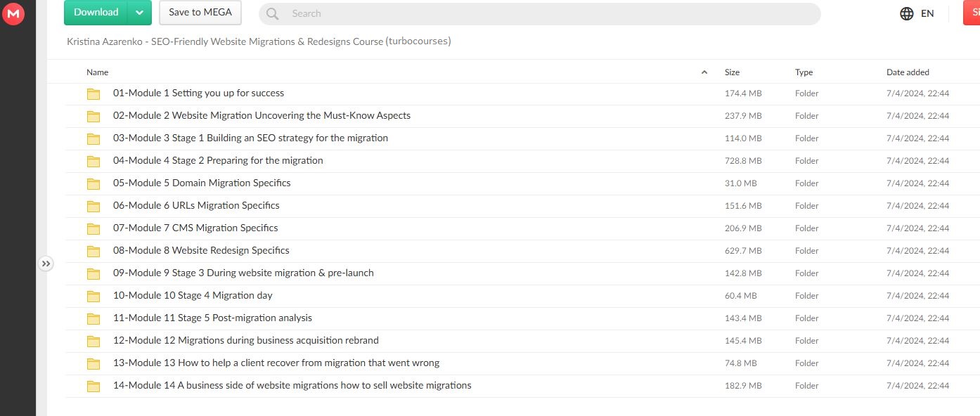Click folder icon for Module 10 Migration day
Viewport: 980px width, 416px height.
point(94,296)
